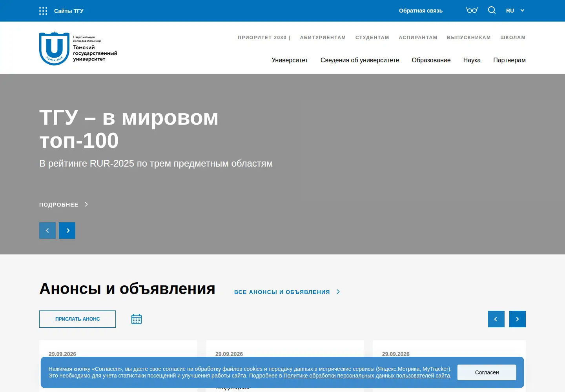Go to homepage via TSU logo
This screenshot has width=565, height=392.
(x=78, y=49)
